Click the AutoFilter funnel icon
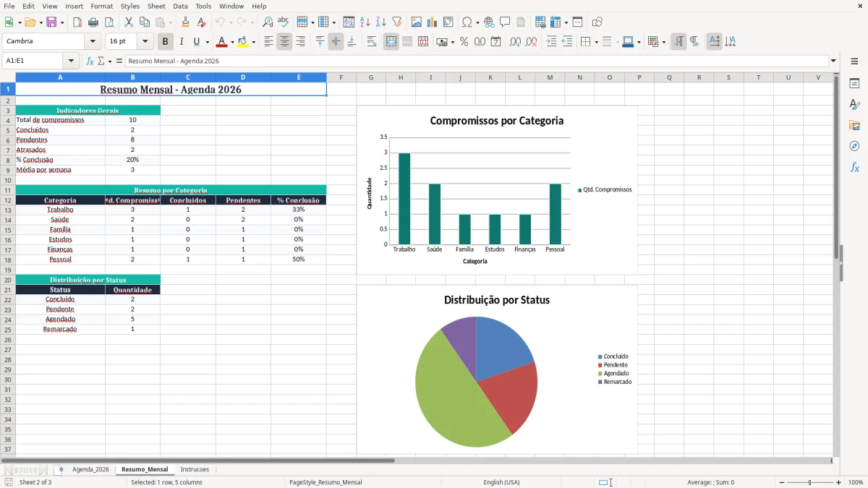 click(x=396, y=22)
